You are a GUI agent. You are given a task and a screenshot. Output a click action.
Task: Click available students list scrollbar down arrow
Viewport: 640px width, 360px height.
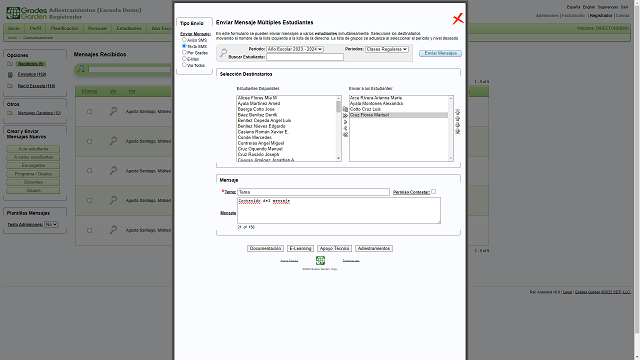coord(338,158)
